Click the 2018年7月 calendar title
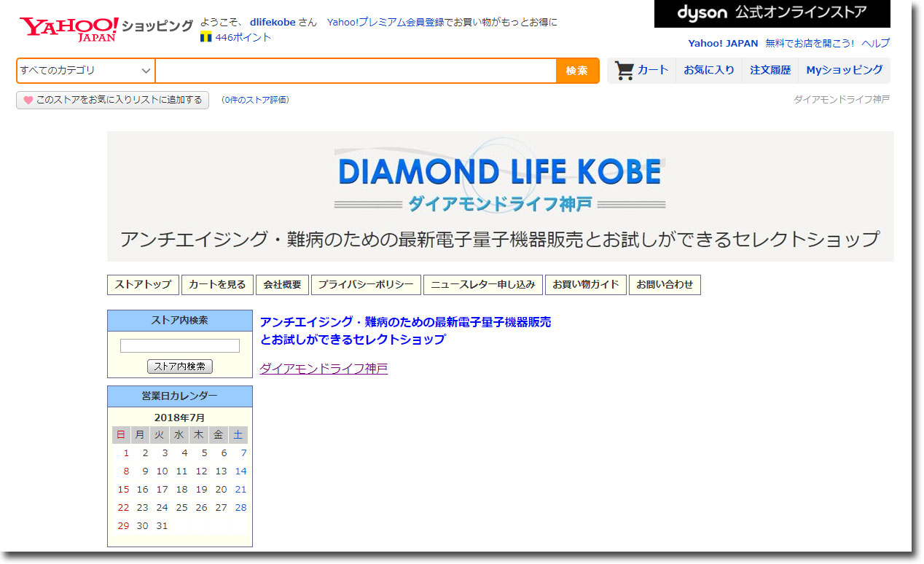 pyautogui.click(x=180, y=418)
